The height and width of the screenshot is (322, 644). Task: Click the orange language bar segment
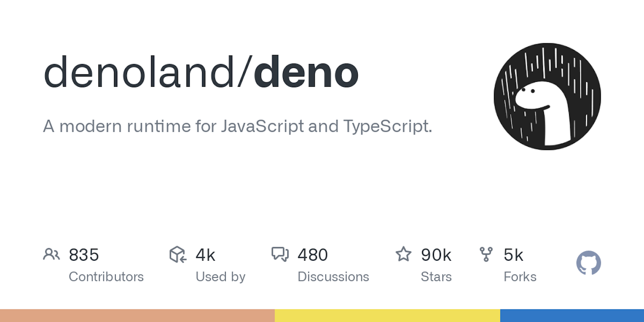(137, 315)
